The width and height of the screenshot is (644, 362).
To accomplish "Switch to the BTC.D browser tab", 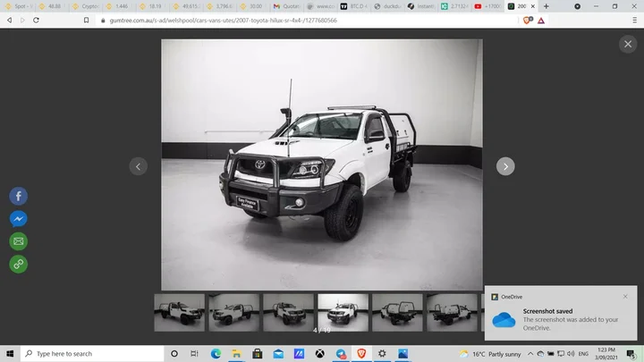I will 353,5.
